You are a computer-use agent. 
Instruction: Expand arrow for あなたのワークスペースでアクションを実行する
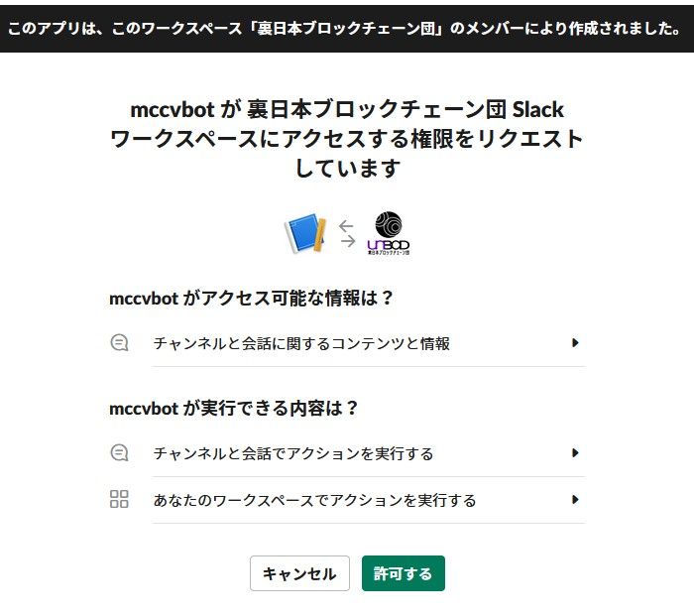click(575, 500)
